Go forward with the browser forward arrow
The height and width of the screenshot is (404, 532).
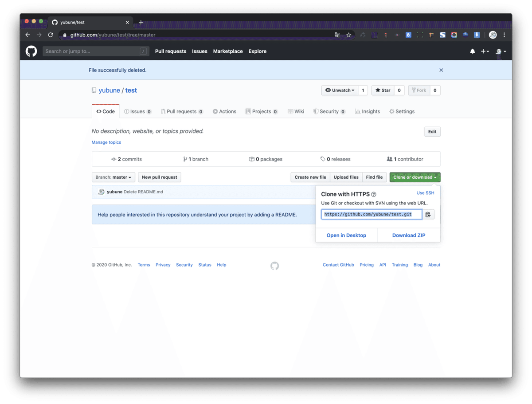[x=39, y=35]
